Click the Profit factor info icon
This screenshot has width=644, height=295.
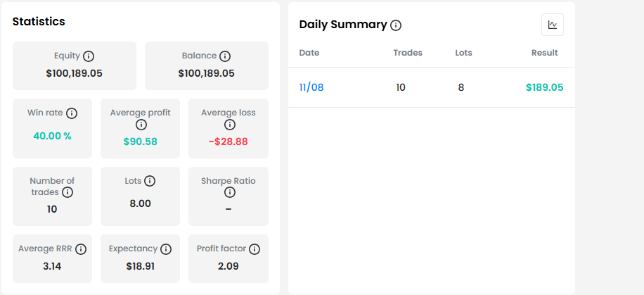[x=255, y=249]
